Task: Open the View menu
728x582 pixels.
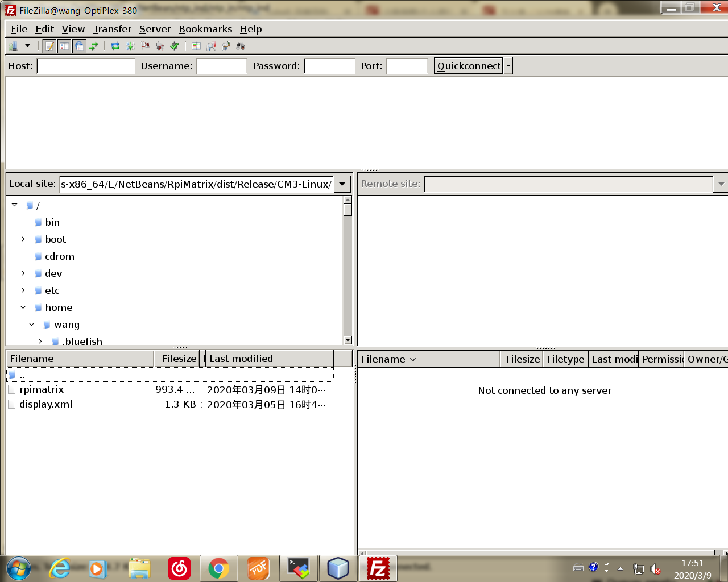Action: tap(73, 29)
